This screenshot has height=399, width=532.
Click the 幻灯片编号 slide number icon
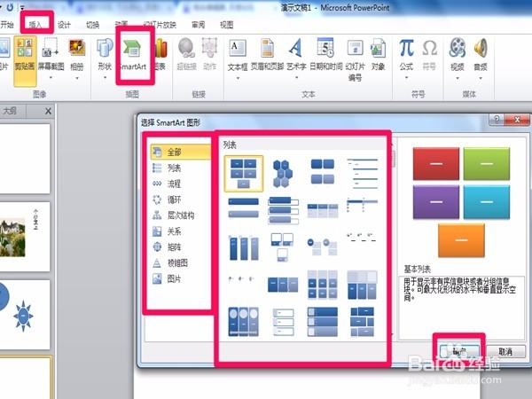point(356,59)
